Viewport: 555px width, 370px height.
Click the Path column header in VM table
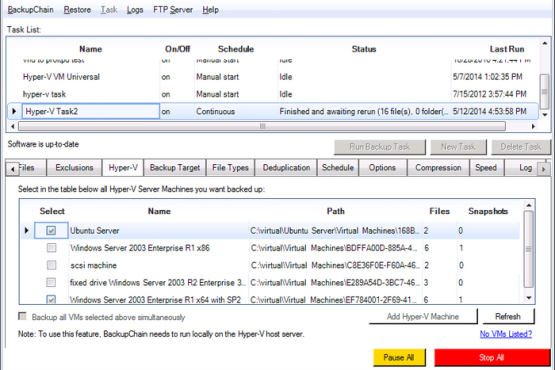point(335,211)
